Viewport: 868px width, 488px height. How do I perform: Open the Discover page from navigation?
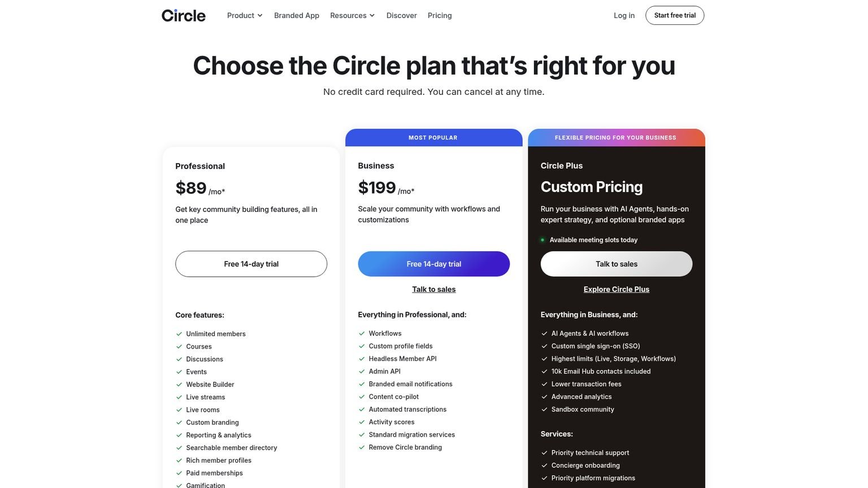tap(401, 15)
